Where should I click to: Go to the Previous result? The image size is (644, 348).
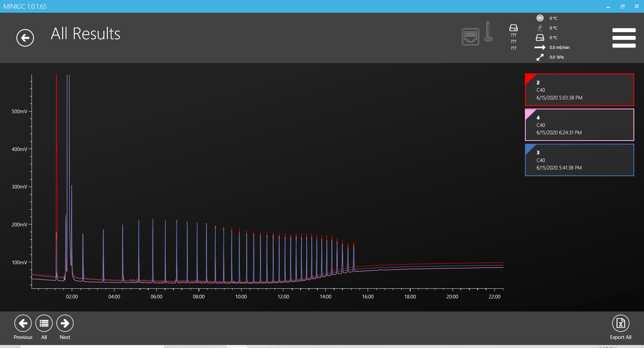click(x=23, y=324)
